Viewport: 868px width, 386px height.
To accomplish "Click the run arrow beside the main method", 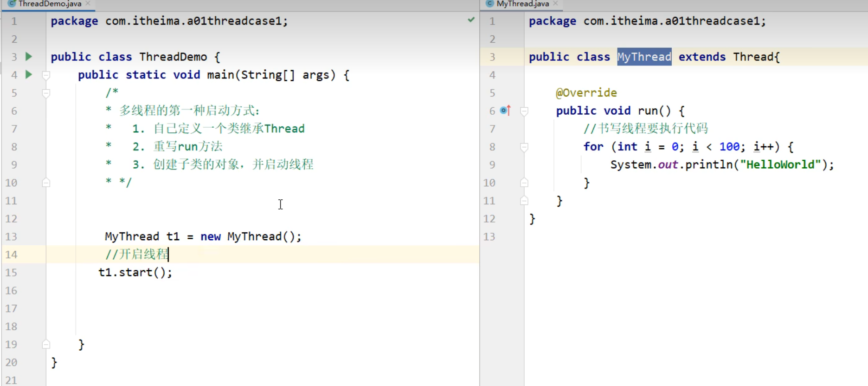I will pos(29,74).
